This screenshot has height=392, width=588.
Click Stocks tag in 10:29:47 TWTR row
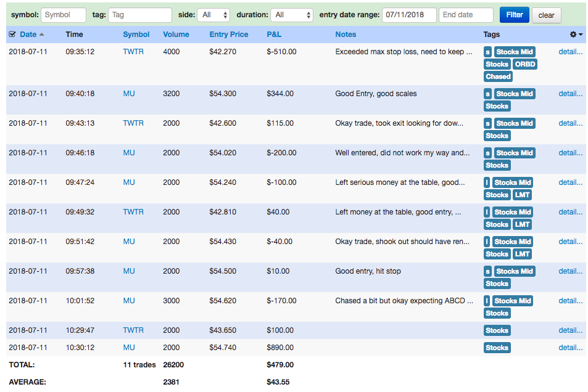497,330
